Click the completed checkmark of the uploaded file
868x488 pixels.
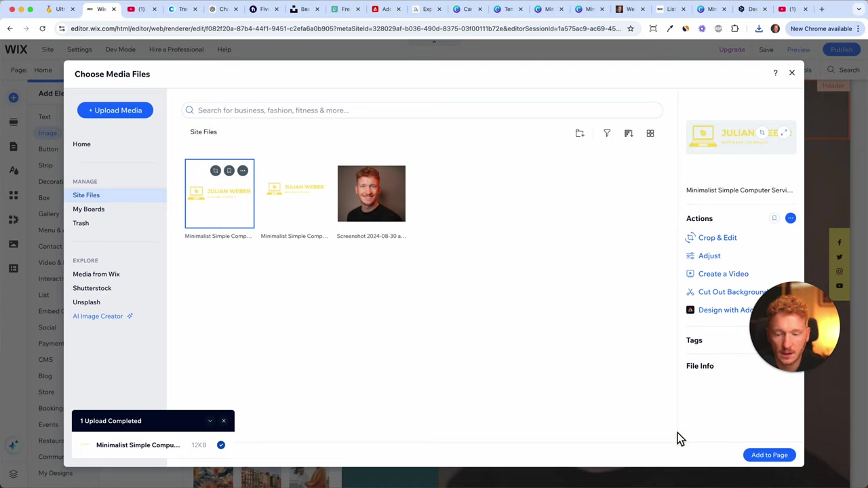(x=221, y=445)
